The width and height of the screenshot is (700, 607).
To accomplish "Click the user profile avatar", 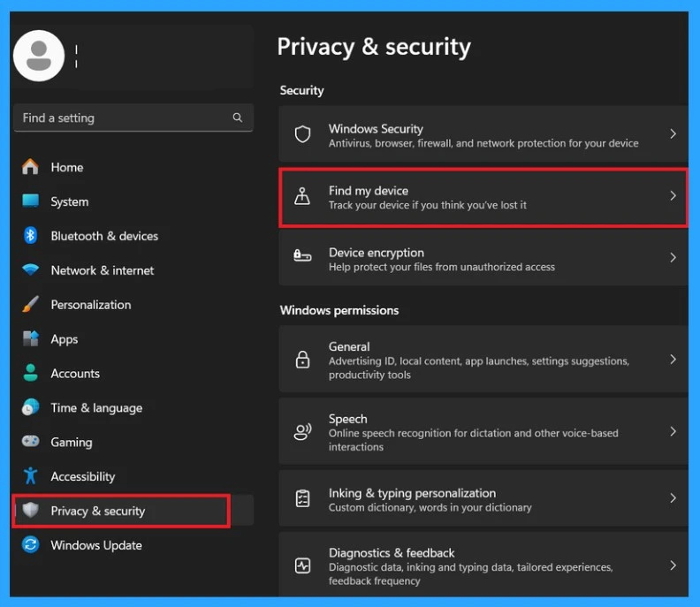I will (x=39, y=56).
